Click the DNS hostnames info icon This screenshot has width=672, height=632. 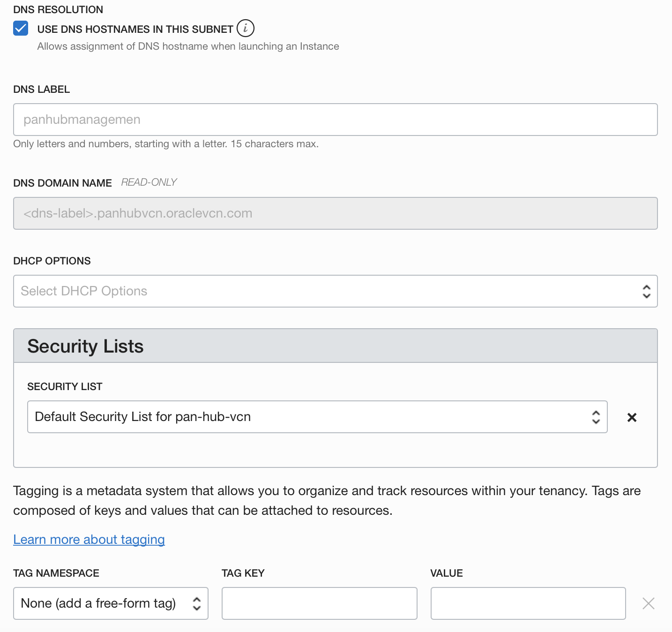(245, 28)
